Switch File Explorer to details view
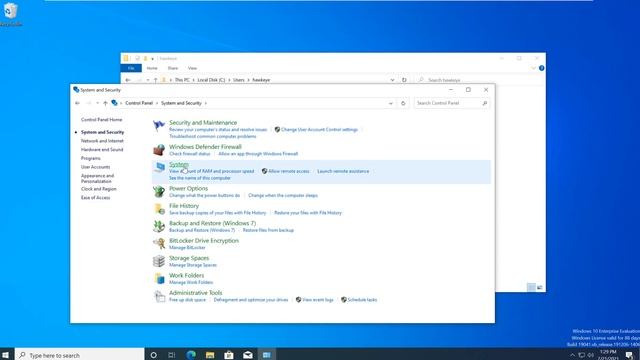Image resolution: width=640 pixels, height=360 pixels. [531, 287]
